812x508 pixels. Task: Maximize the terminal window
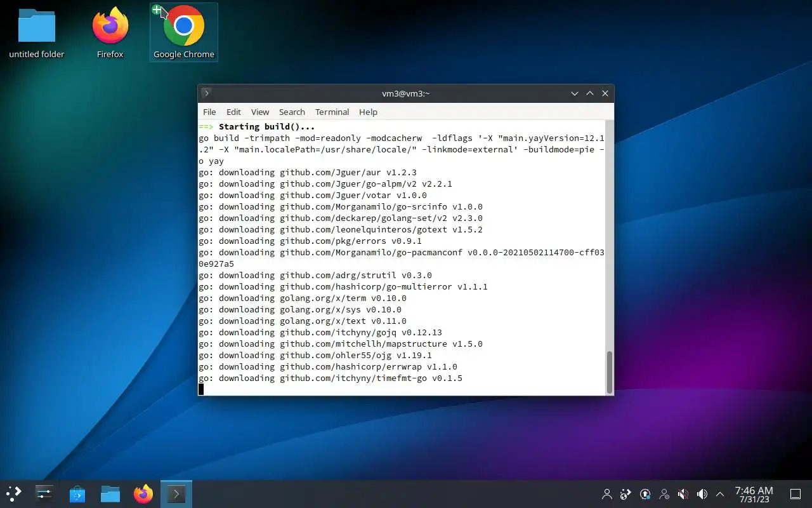click(x=590, y=93)
